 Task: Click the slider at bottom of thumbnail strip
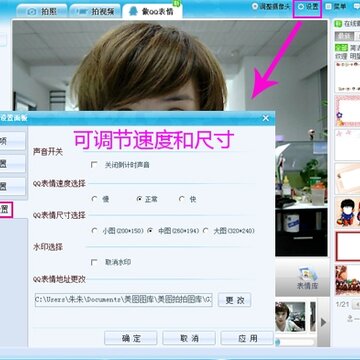(295, 342)
